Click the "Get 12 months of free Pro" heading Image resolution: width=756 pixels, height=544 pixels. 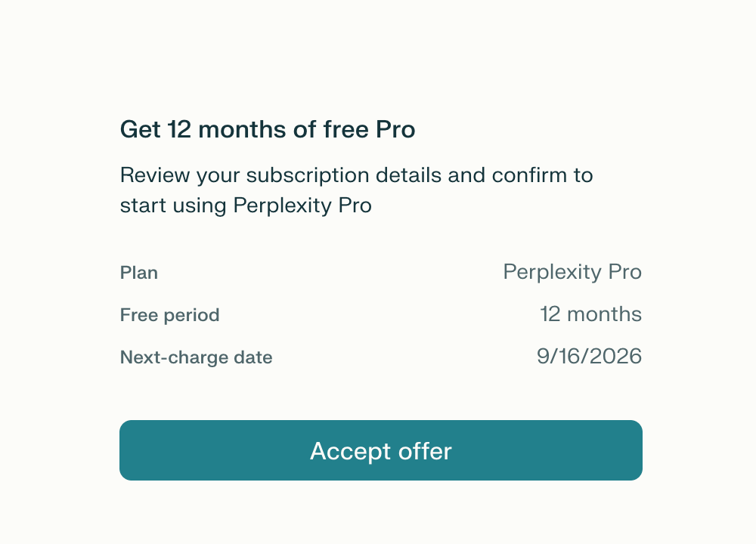(268, 130)
